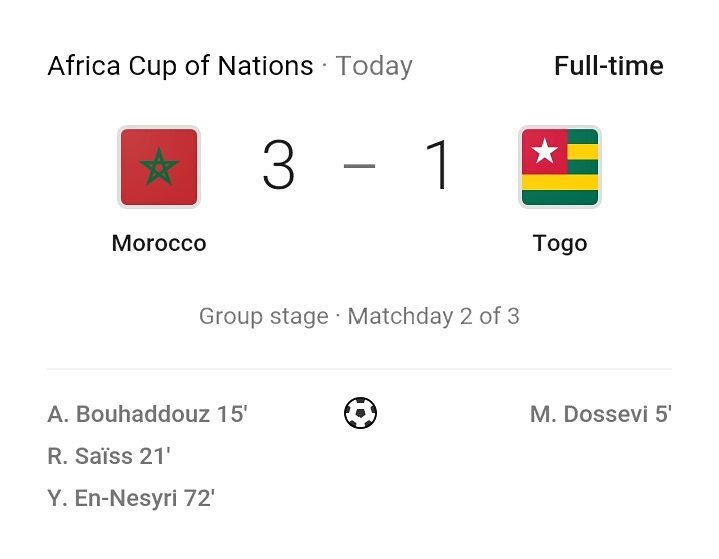Image resolution: width=719 pixels, height=559 pixels.
Task: Click the divider line above goal scorers
Action: pos(360,368)
